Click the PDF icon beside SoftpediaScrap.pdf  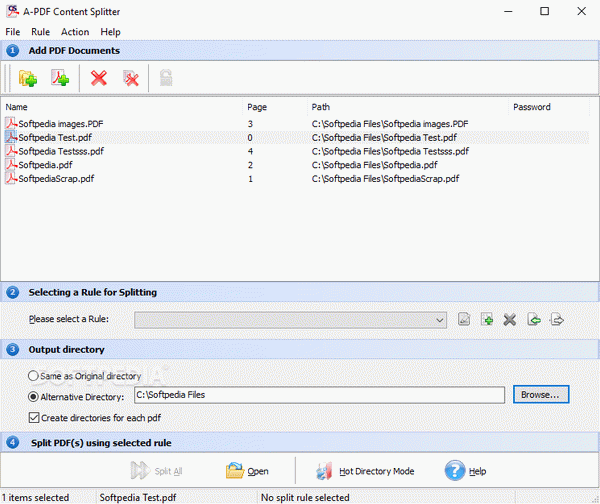coord(11,178)
